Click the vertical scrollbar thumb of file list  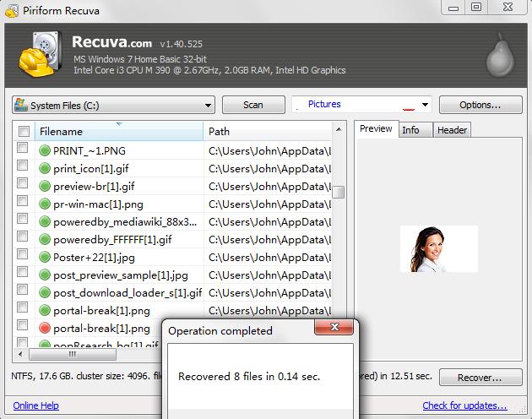click(339, 192)
